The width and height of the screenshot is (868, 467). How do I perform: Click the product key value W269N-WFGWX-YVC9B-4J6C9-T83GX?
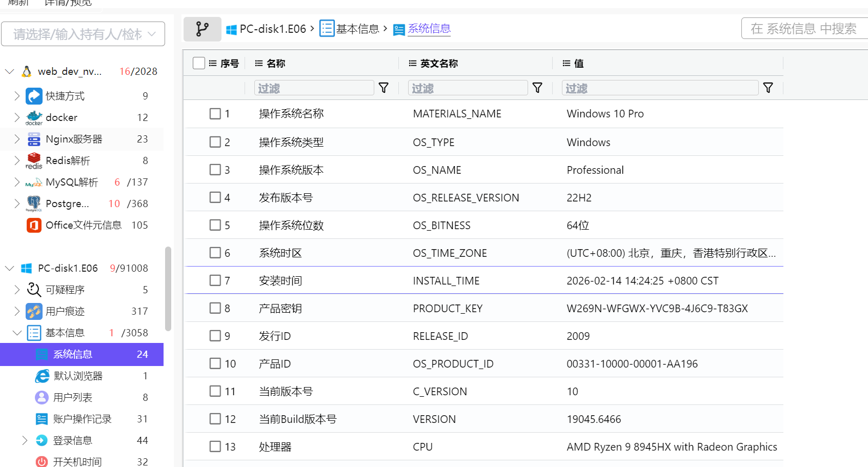657,308
